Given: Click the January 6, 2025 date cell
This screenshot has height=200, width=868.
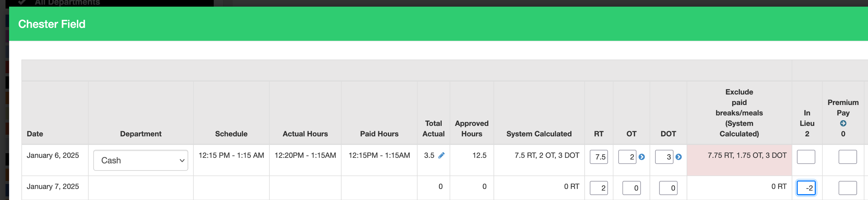Looking at the screenshot, I should pos(53,156).
